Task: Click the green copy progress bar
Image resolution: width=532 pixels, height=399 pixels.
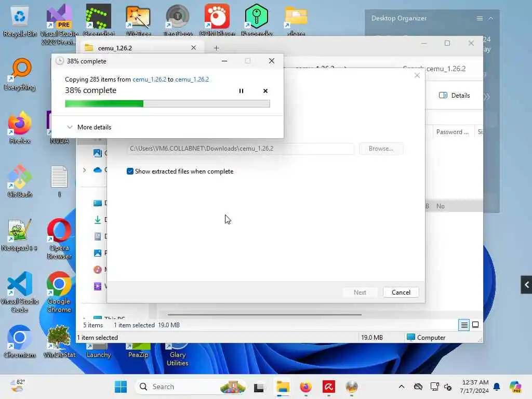Action: pyautogui.click(x=168, y=104)
